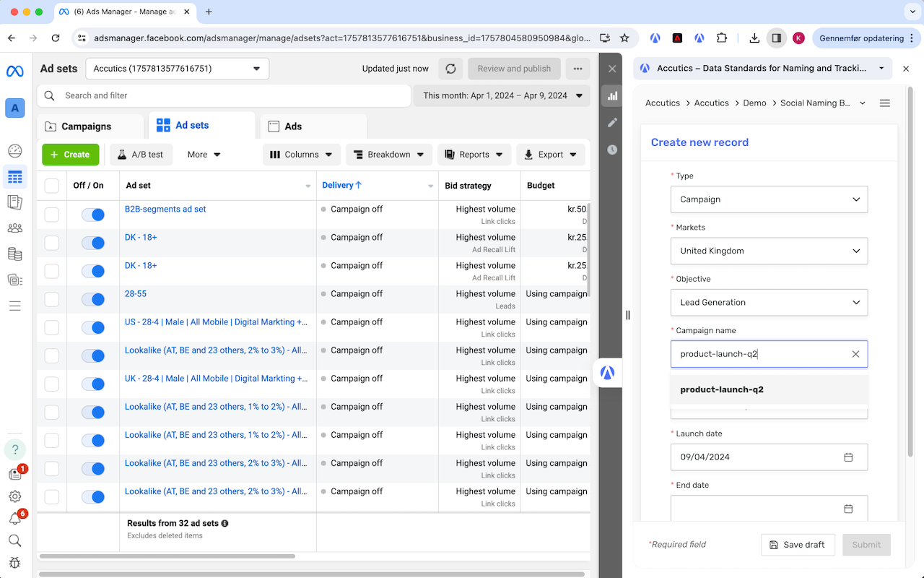
Task: Open B2B-segments ad set link
Action: click(165, 209)
